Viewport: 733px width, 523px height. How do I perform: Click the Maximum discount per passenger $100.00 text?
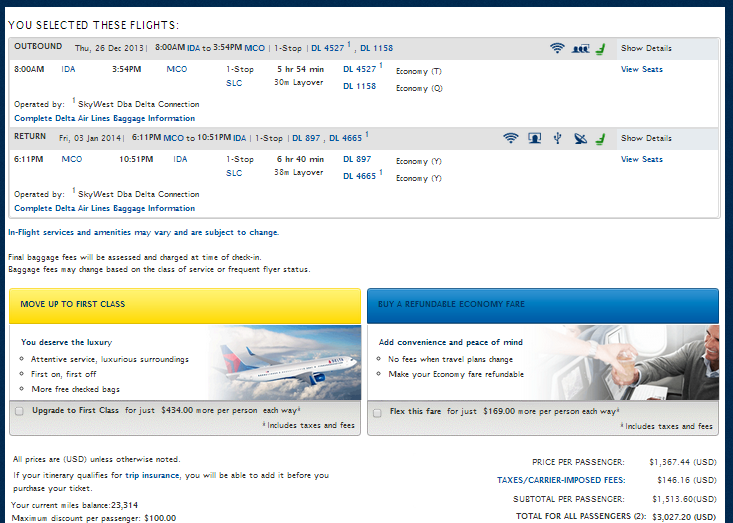point(93,518)
